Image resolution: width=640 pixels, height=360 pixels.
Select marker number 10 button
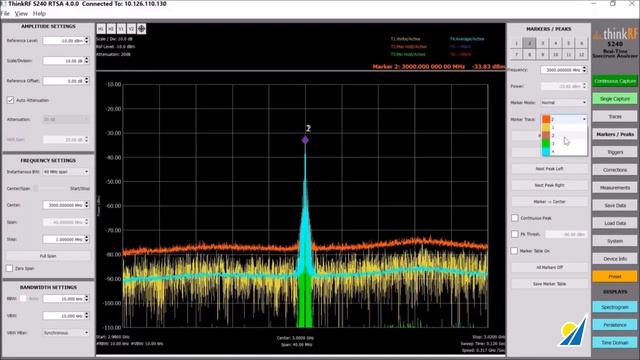556,54
